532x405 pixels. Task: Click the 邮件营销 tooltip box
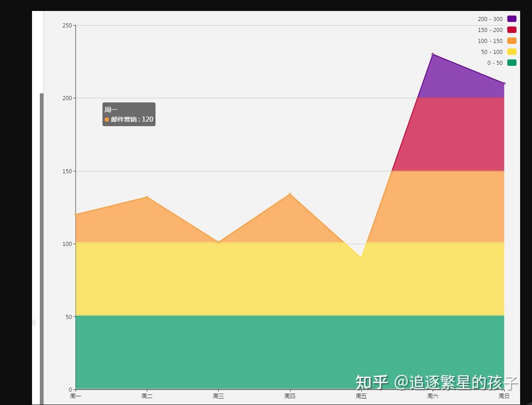(x=129, y=114)
